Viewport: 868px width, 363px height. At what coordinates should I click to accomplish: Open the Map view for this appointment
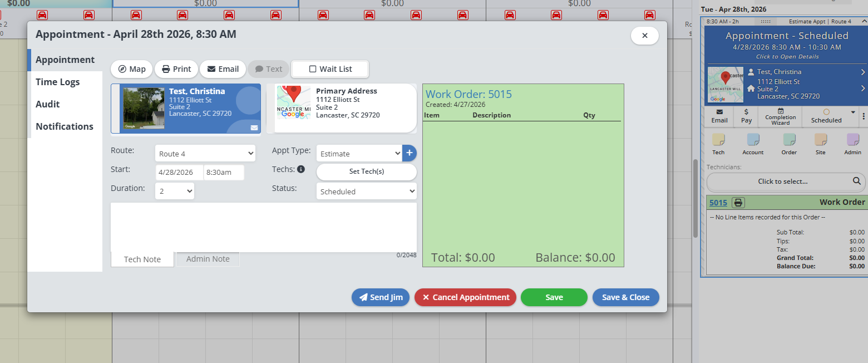[x=132, y=69]
